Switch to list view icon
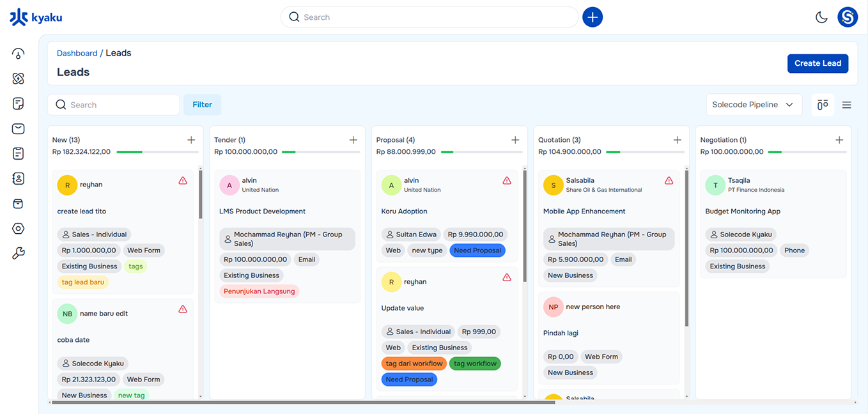The image size is (868, 414). pyautogui.click(x=846, y=105)
